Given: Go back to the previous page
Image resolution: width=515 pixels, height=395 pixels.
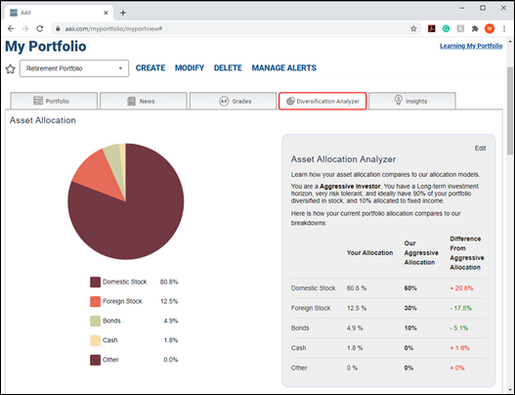Looking at the screenshot, I should 11,29.
